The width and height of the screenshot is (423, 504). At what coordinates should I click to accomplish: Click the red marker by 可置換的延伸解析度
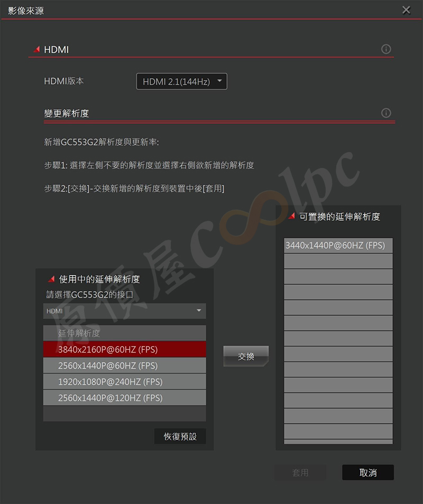(x=292, y=216)
